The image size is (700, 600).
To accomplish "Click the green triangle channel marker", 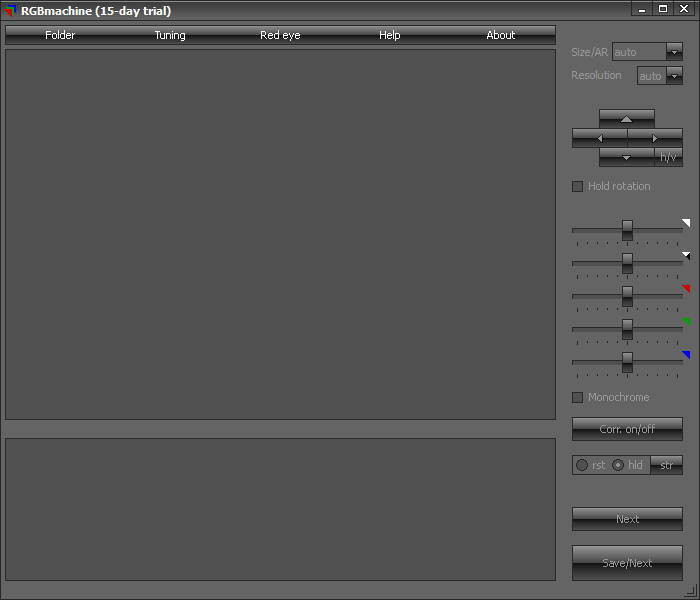I will point(687,321).
